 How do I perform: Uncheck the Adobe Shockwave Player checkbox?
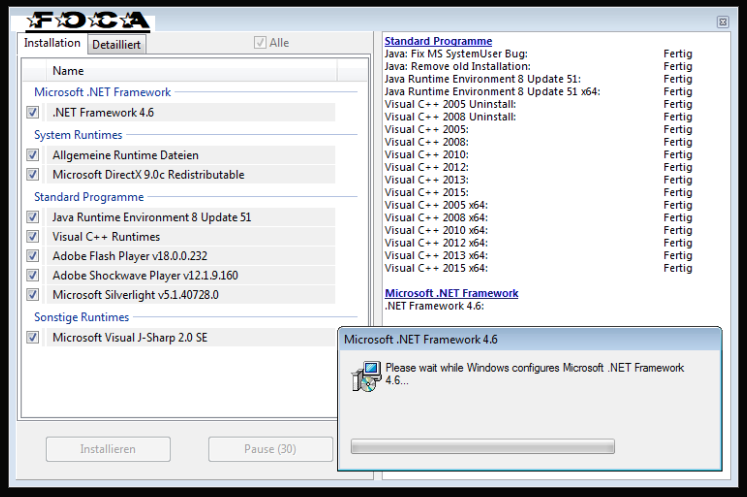(x=32, y=275)
